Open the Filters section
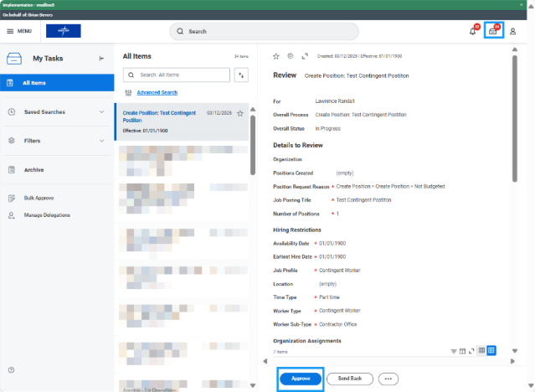535x392 pixels. pyautogui.click(x=57, y=141)
